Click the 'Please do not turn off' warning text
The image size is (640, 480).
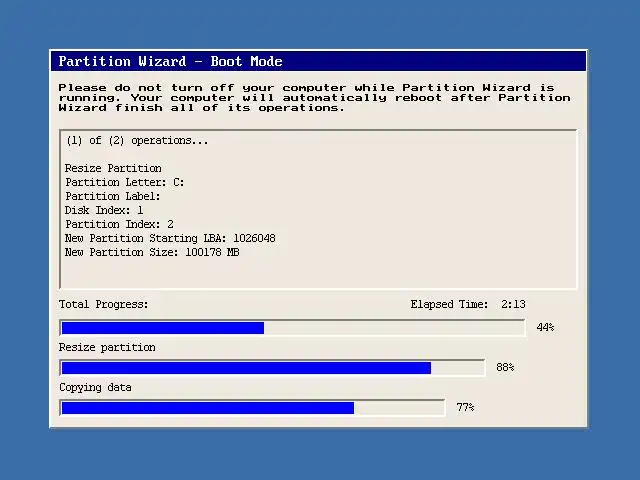click(314, 98)
